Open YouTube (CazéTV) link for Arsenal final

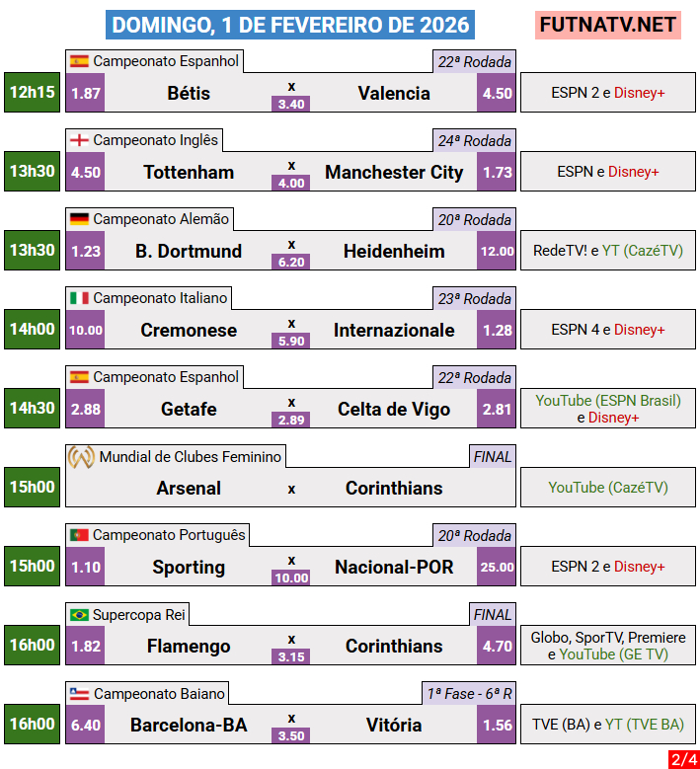(607, 488)
